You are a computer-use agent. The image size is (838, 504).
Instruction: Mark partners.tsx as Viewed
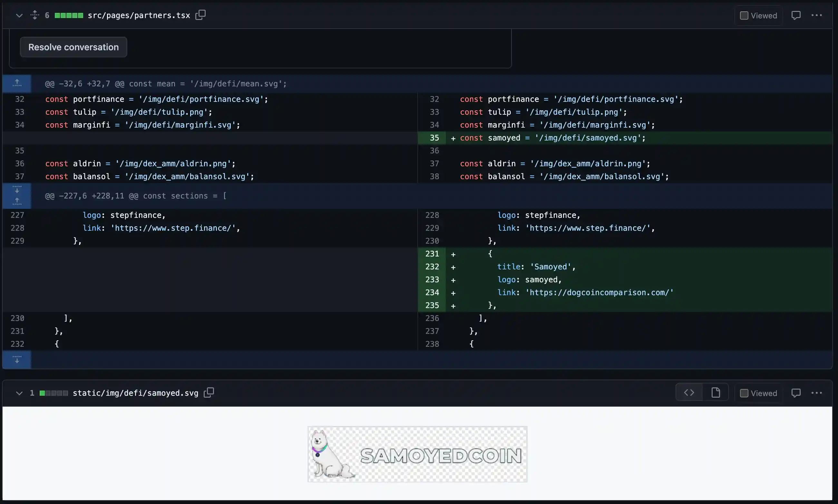coord(744,15)
